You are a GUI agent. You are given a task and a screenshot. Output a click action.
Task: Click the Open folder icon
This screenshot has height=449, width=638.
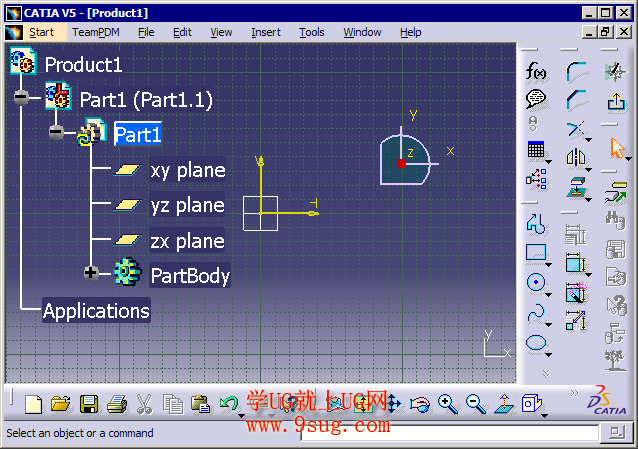tap(61, 404)
